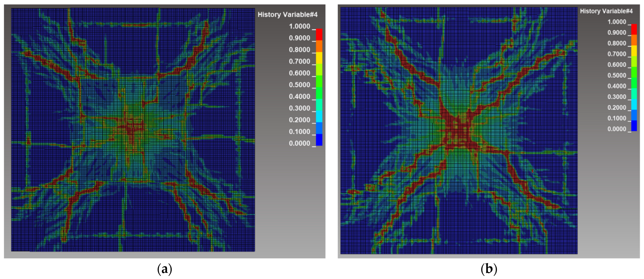Click the 0.0000 label in left legend
The height and width of the screenshot is (279, 644).
[x=299, y=143]
